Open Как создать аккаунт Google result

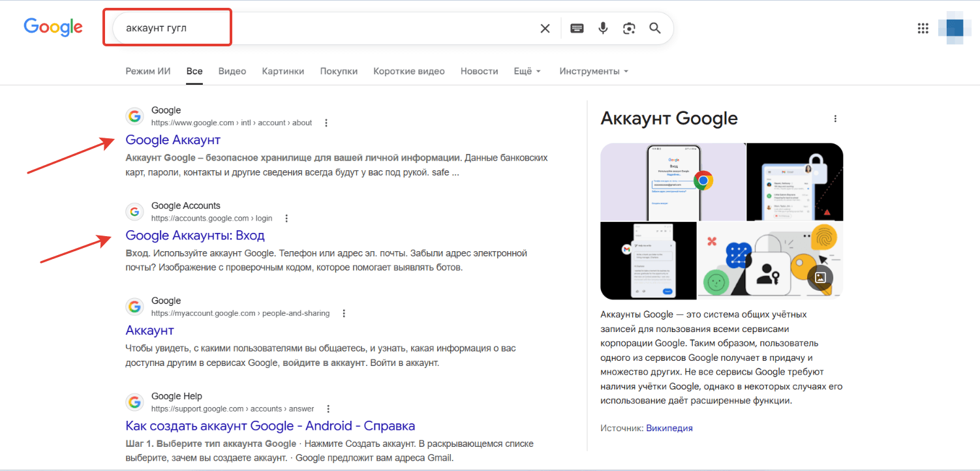point(270,425)
